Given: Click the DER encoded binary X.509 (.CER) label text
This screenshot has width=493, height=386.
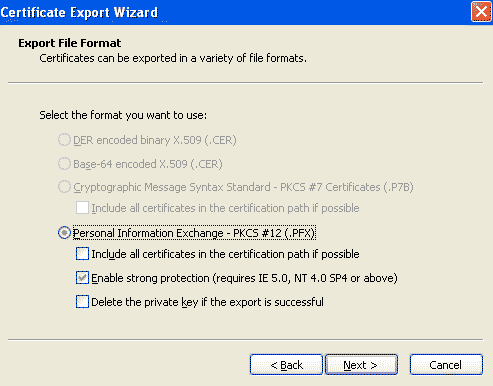Looking at the screenshot, I should [x=155, y=140].
